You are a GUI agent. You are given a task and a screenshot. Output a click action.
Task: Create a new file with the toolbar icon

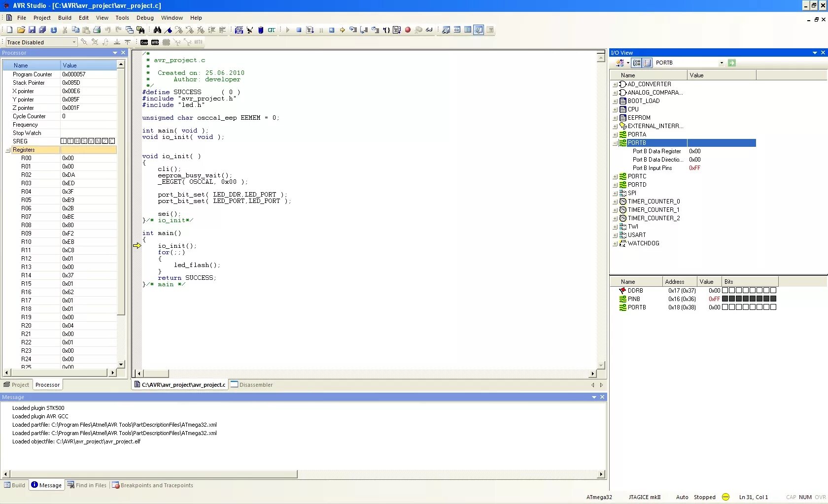pyautogui.click(x=9, y=30)
